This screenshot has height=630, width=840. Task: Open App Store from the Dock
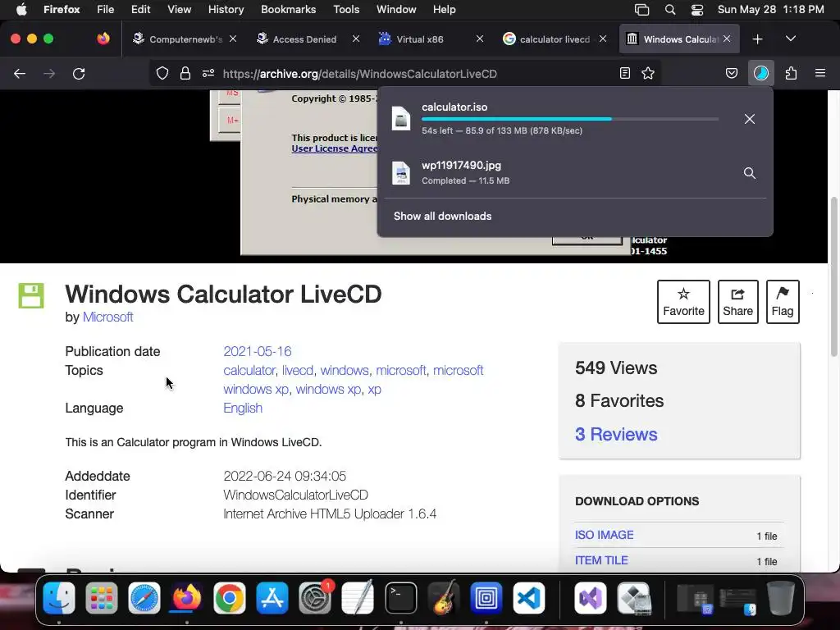(272, 598)
